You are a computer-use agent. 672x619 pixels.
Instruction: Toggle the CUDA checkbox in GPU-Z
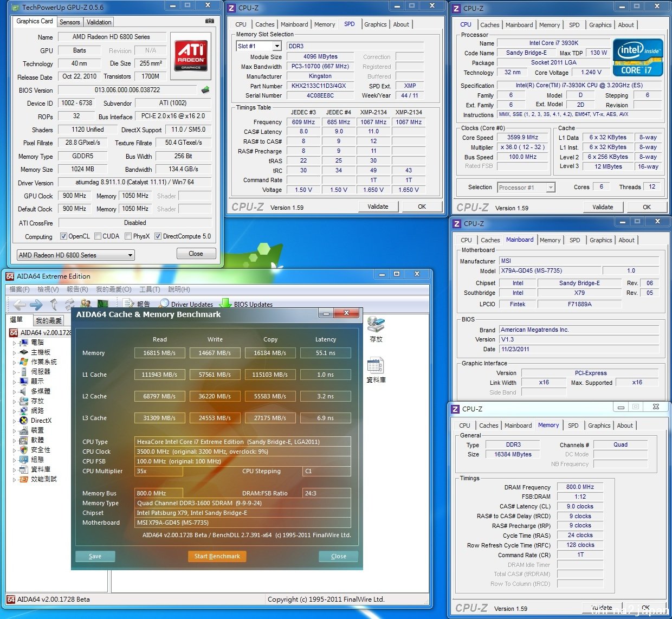coord(98,236)
